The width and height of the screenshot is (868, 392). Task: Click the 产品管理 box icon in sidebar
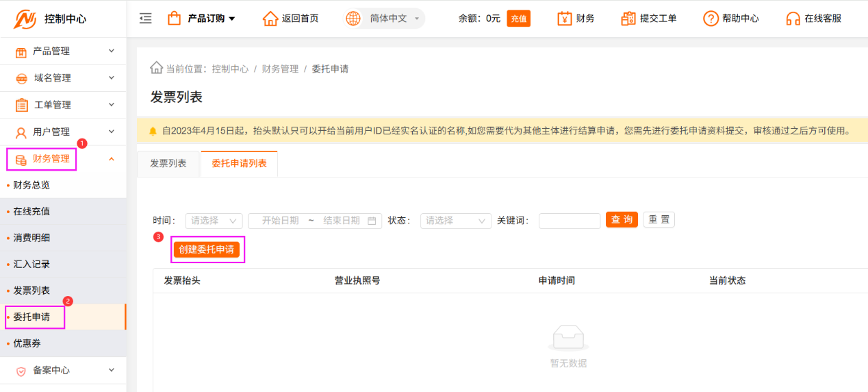coord(21,51)
